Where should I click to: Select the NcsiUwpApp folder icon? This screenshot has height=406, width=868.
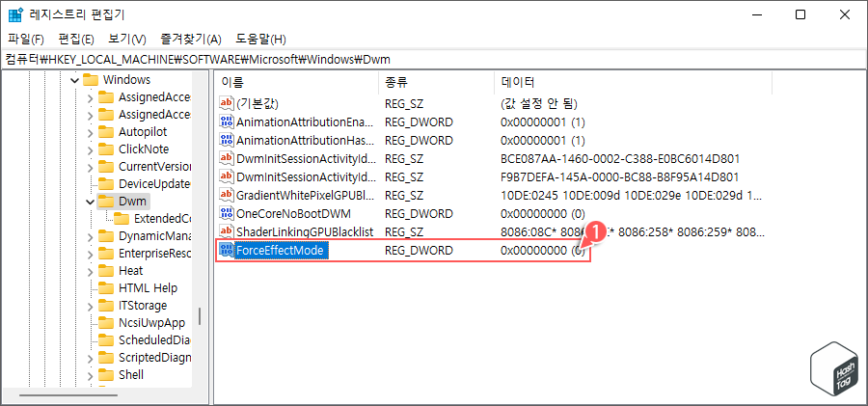point(106,322)
